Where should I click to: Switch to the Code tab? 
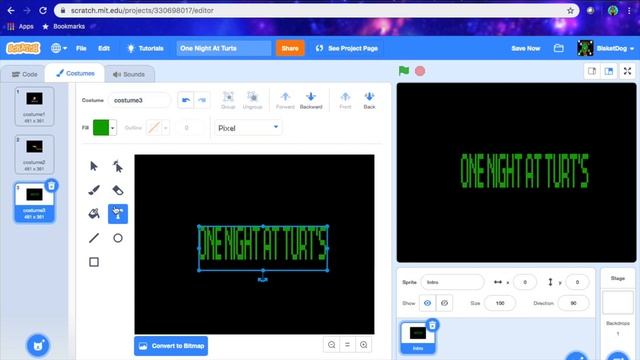coord(24,74)
